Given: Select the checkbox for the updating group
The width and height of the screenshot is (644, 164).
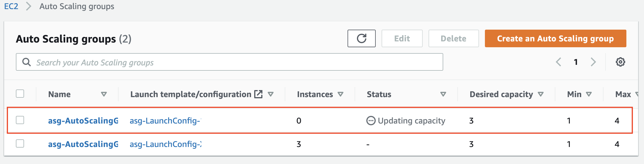Looking at the screenshot, I should [x=20, y=120].
